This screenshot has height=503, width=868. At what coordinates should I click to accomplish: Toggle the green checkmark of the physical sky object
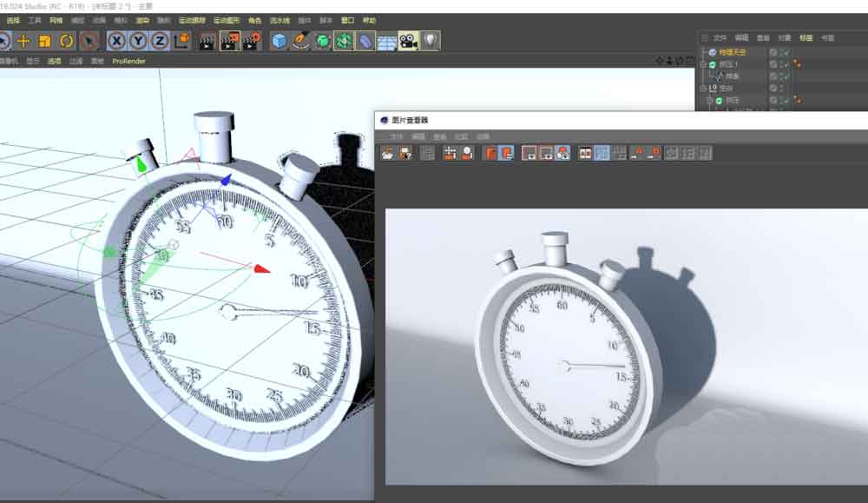click(x=786, y=53)
